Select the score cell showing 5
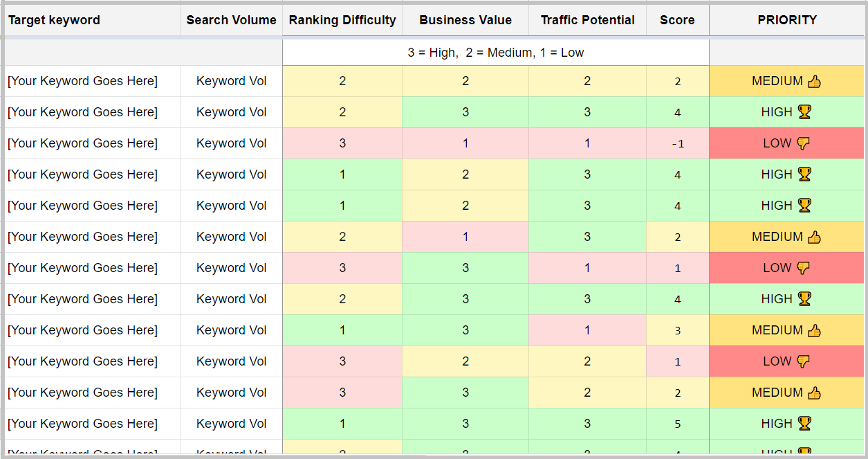Viewport: 868px width, 459px height. click(678, 424)
